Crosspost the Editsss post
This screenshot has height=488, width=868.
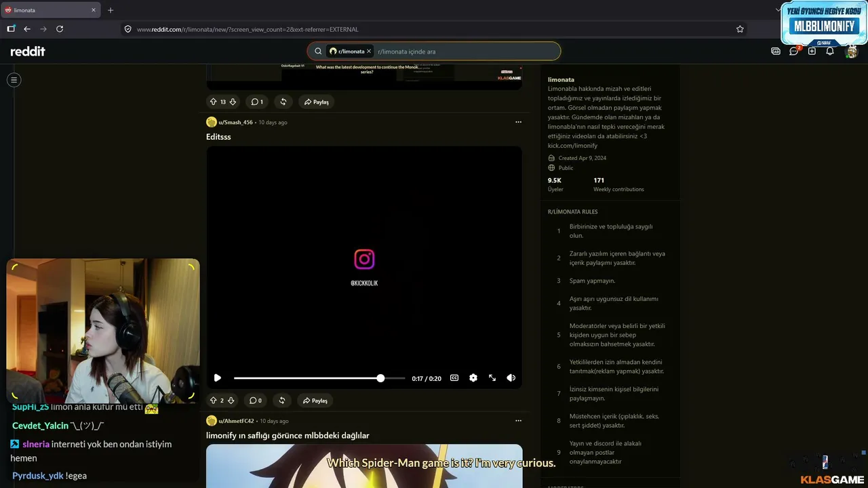[281, 401]
